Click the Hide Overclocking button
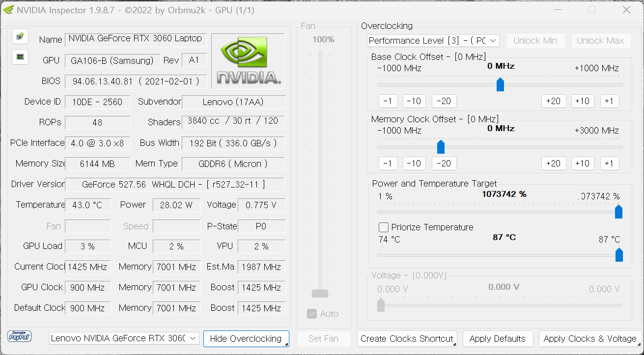This screenshot has height=355, width=644. coord(246,339)
